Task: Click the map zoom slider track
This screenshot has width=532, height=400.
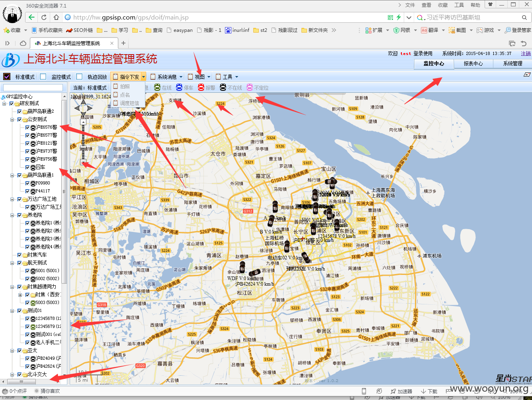Action: (83, 141)
